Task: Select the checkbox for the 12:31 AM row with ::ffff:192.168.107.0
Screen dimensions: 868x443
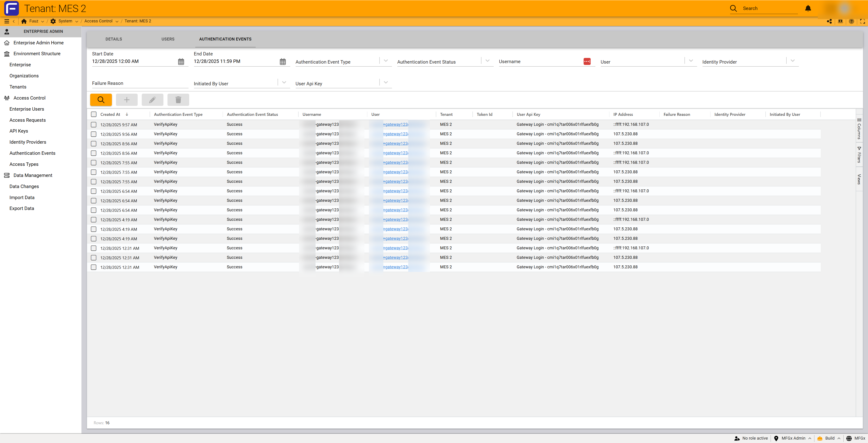Action: [x=94, y=248]
